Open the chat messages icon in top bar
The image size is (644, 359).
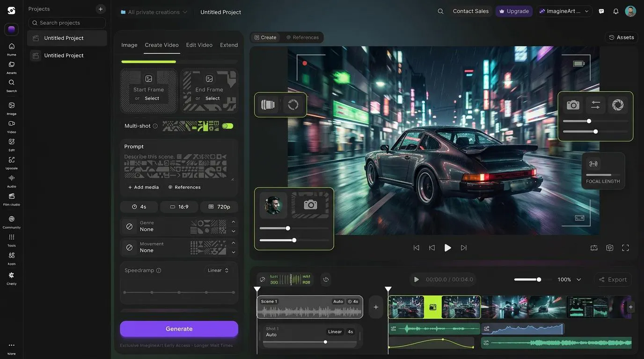point(601,11)
